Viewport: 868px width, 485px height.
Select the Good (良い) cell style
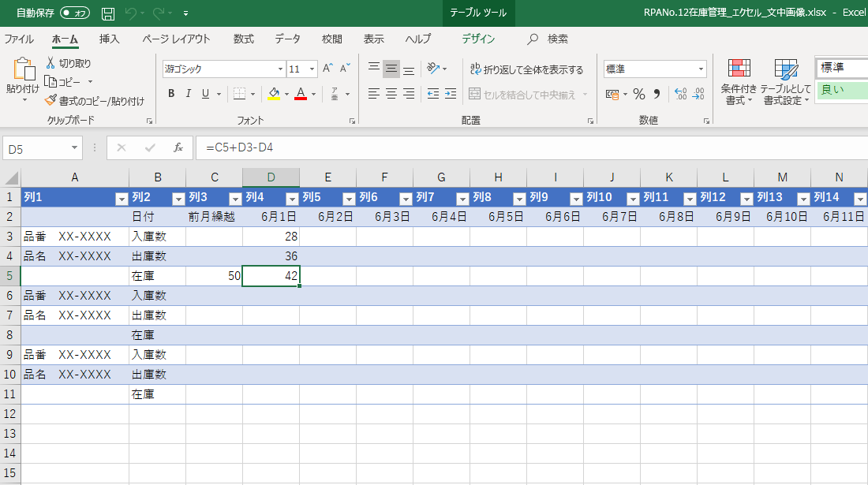841,90
